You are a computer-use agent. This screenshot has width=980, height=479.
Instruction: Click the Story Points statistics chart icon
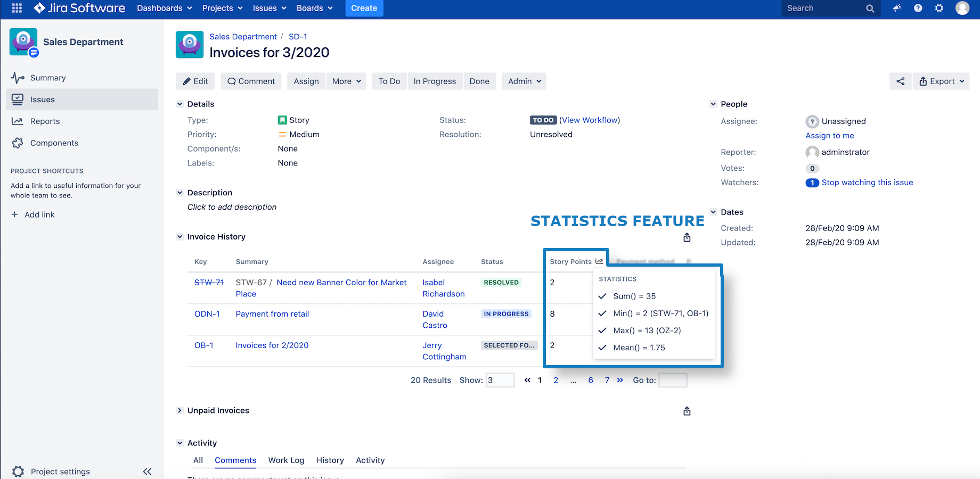click(599, 261)
